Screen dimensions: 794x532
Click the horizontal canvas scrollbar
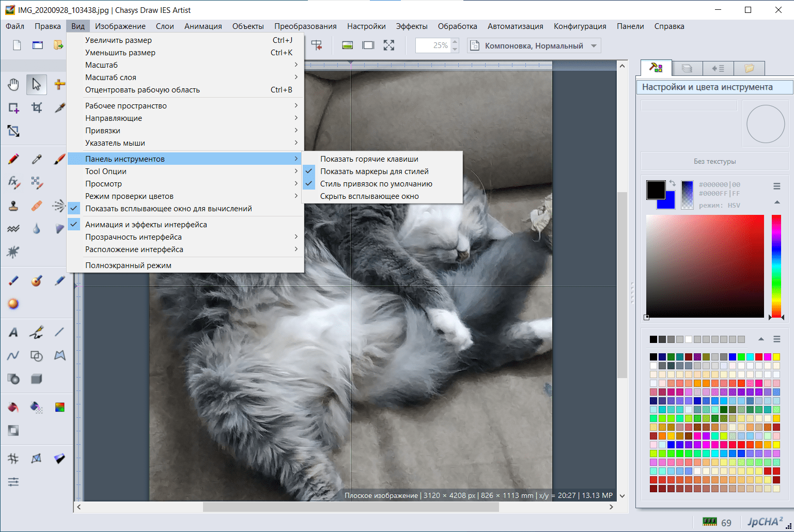coord(351,507)
